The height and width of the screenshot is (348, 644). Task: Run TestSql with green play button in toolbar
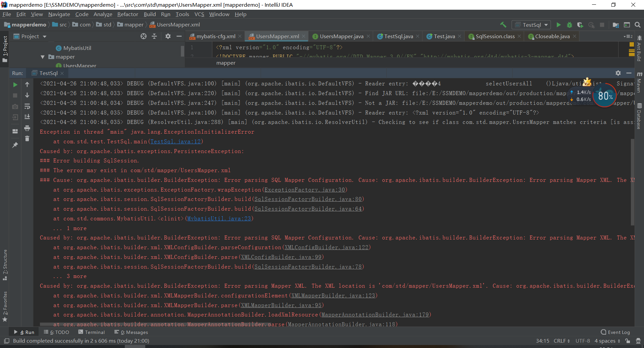(558, 25)
